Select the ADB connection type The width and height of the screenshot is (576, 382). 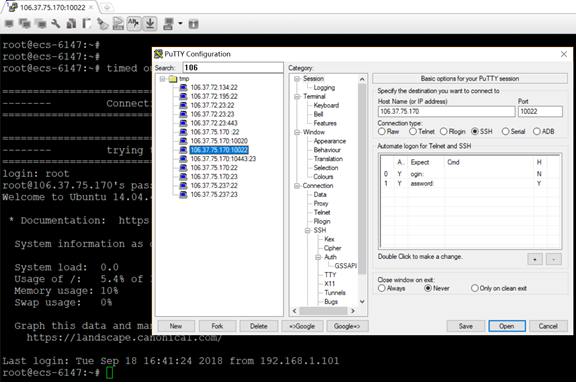coord(537,131)
